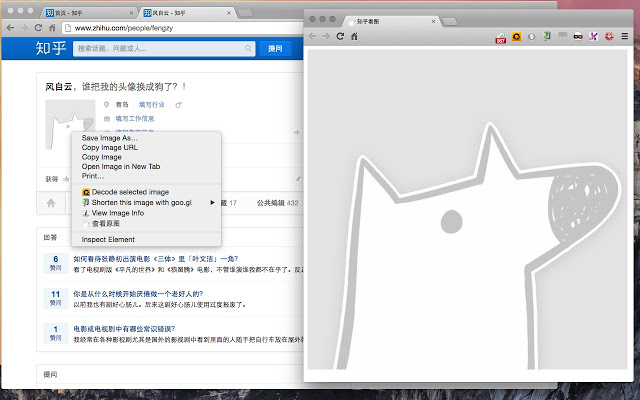This screenshot has height=400, width=640.
Task: Switch to the 首页 - 知乎 tab
Action: pyautogui.click(x=88, y=13)
